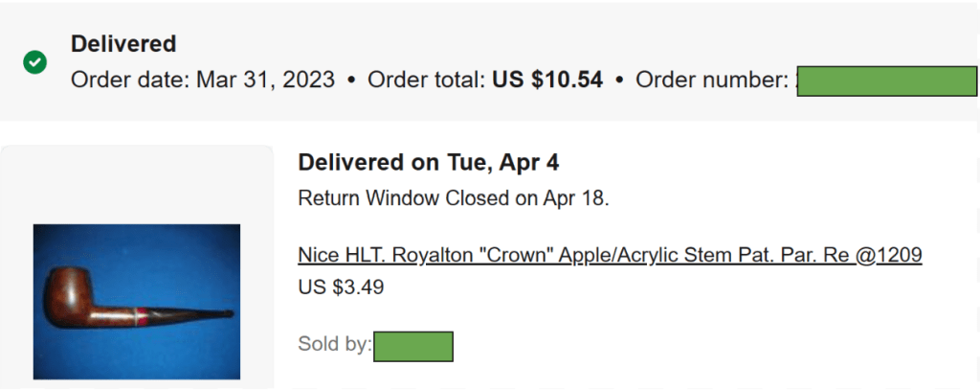Click the item price US $3.49
980x390 pixels.
(341, 287)
